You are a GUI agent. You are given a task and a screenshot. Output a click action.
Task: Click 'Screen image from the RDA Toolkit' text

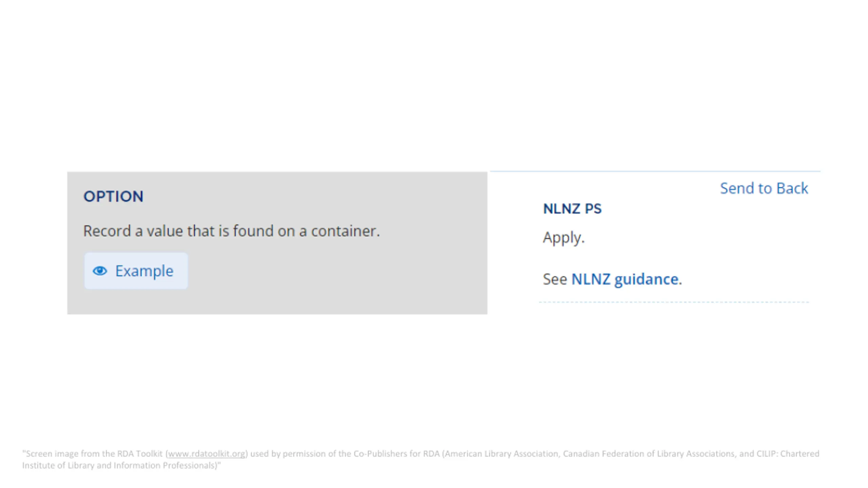coord(94,454)
